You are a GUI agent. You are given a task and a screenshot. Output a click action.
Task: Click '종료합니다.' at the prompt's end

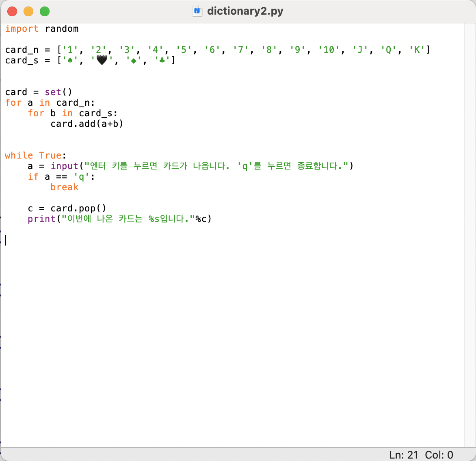pyautogui.click(x=320, y=166)
